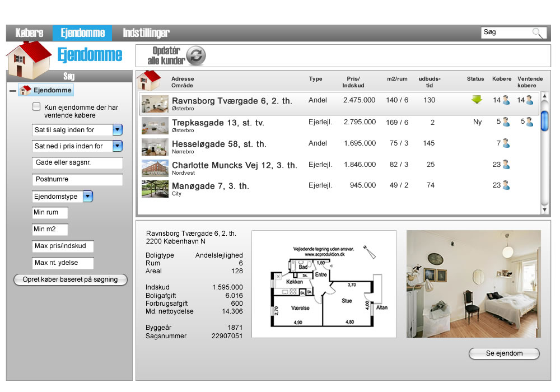Screen dimensions: 560x392
Task: Click the small house icon in Ejendomme tree item
Action: click(25, 90)
